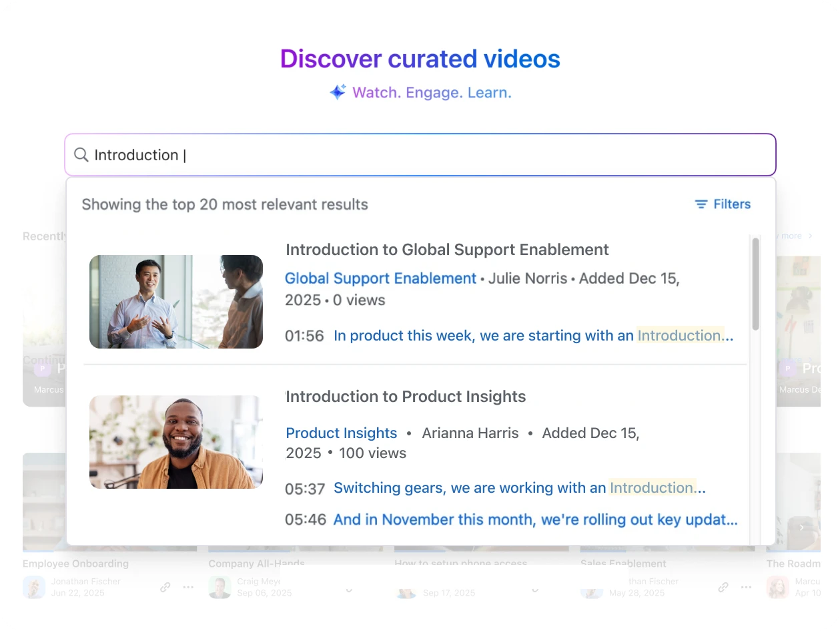The height and width of the screenshot is (631, 840).
Task: Click the magnifier icon in the search bar
Action: pos(81,155)
